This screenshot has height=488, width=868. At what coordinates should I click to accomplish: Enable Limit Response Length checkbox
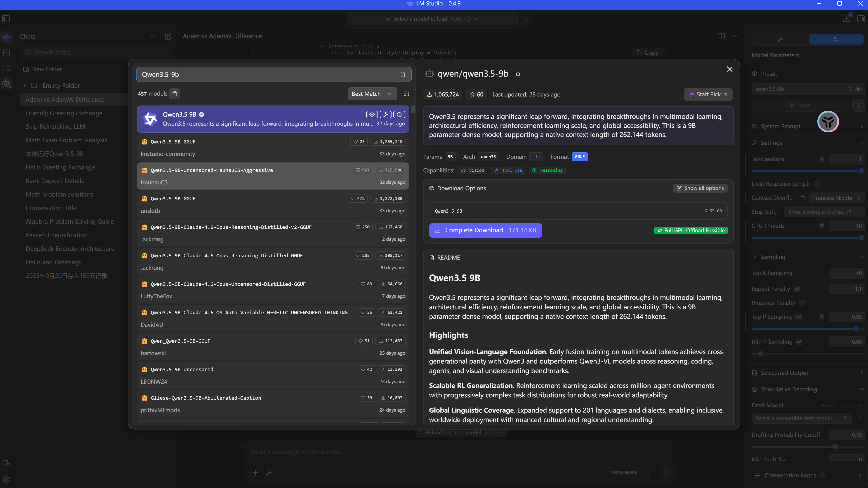pos(817,184)
